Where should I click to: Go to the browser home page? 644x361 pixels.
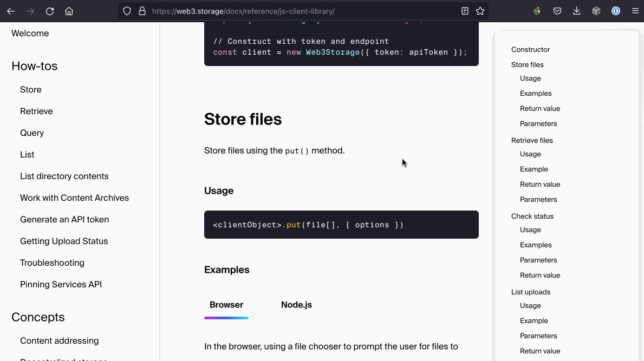(69, 10)
